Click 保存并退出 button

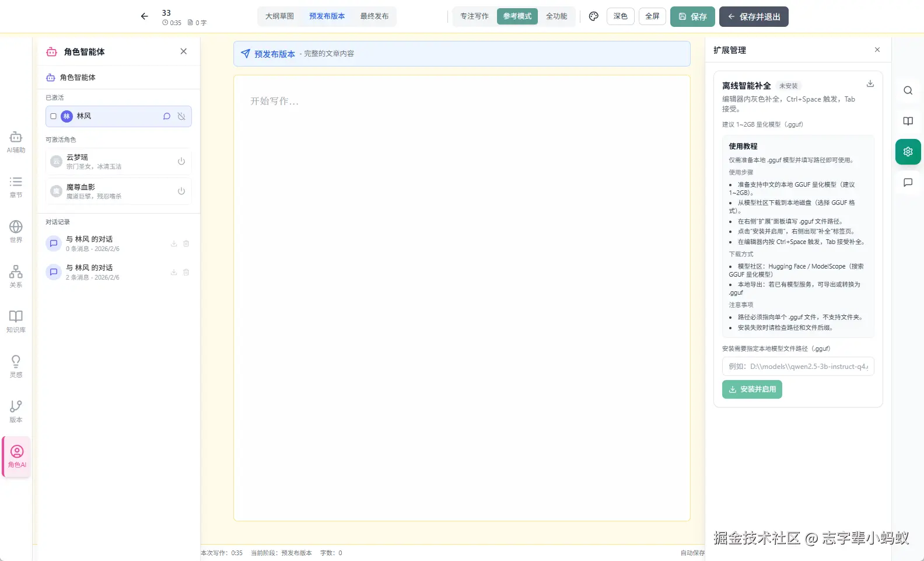point(754,16)
